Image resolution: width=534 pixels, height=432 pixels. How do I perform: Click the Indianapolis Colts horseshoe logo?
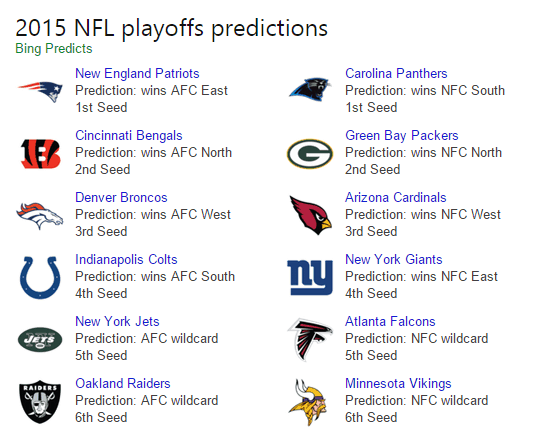point(40,278)
